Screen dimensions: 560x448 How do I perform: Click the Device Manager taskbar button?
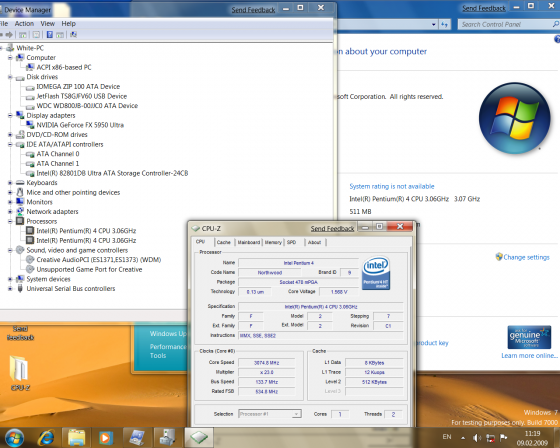tap(167, 437)
